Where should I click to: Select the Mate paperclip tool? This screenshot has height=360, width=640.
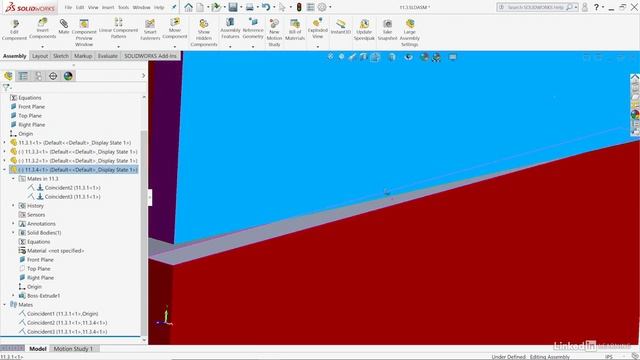(64, 27)
